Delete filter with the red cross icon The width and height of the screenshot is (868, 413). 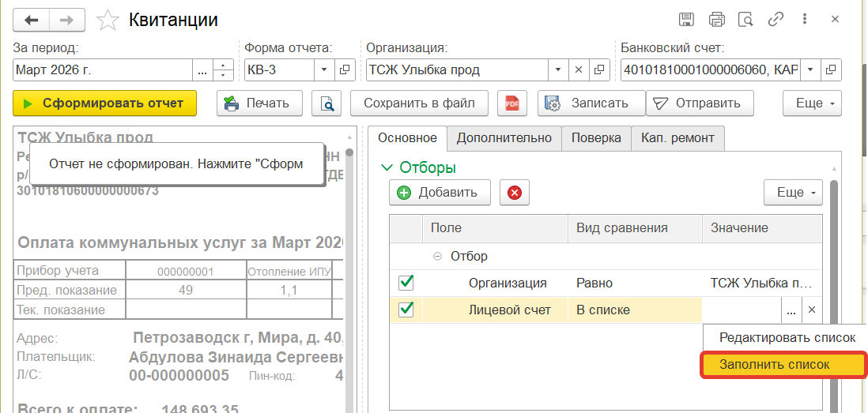coord(514,193)
